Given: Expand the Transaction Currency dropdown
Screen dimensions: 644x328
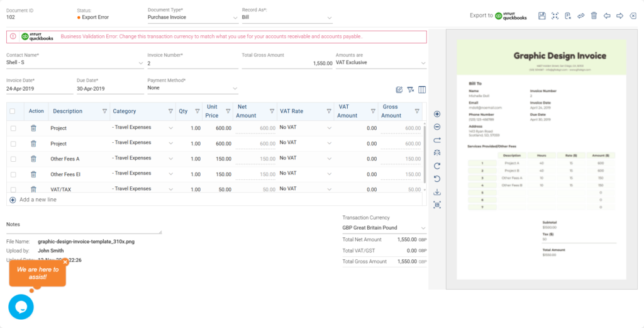Looking at the screenshot, I should click(x=423, y=228).
